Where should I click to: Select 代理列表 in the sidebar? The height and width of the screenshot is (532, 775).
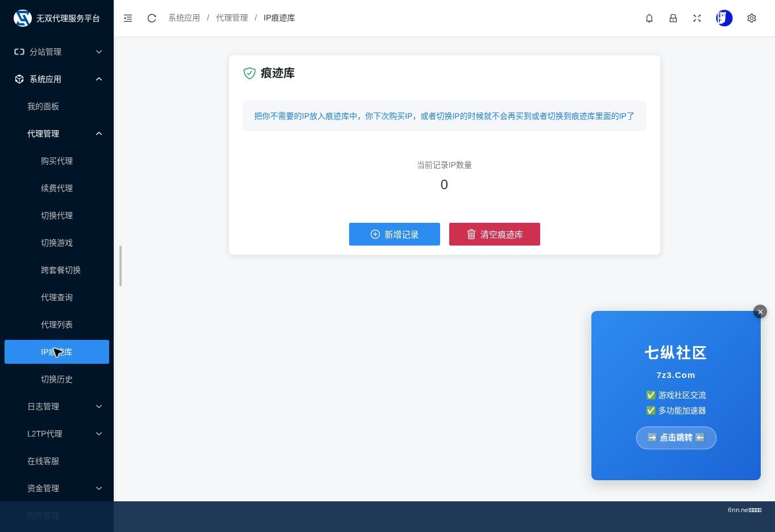pyautogui.click(x=57, y=325)
